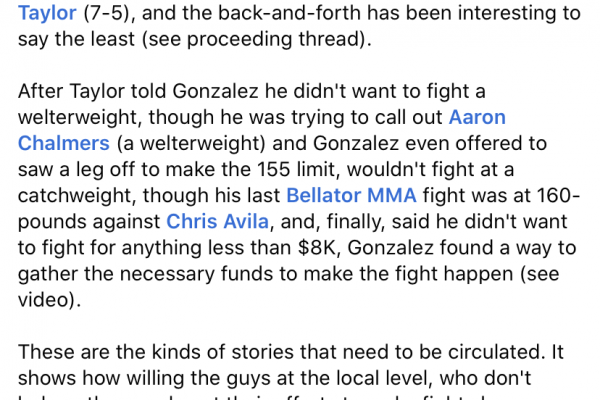
Task: Click the word 'video).' ending the paragraph
Action: tap(49, 299)
